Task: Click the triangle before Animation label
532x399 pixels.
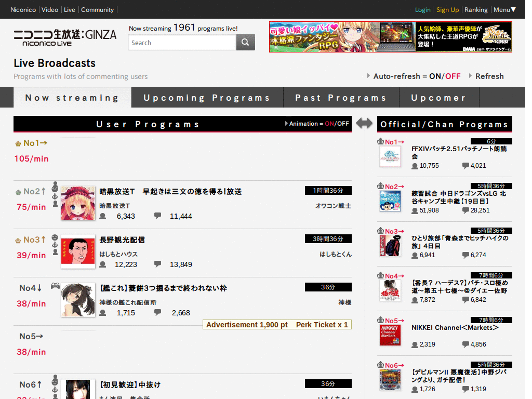Action: click(x=286, y=124)
